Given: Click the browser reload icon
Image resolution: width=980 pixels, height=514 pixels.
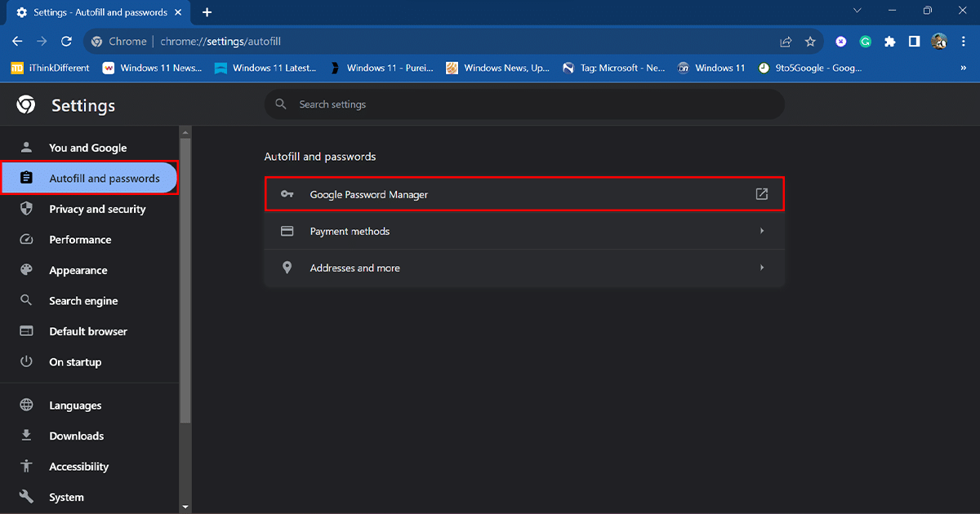Looking at the screenshot, I should click(66, 42).
